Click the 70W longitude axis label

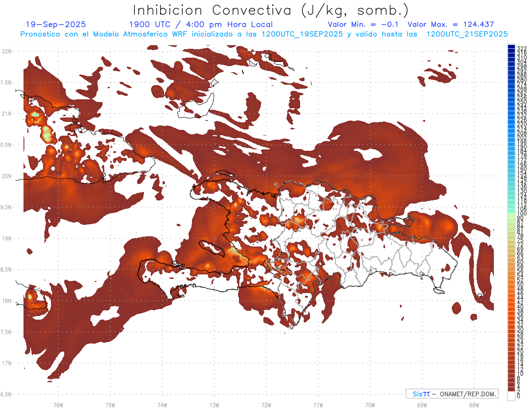pyautogui.click(x=370, y=405)
